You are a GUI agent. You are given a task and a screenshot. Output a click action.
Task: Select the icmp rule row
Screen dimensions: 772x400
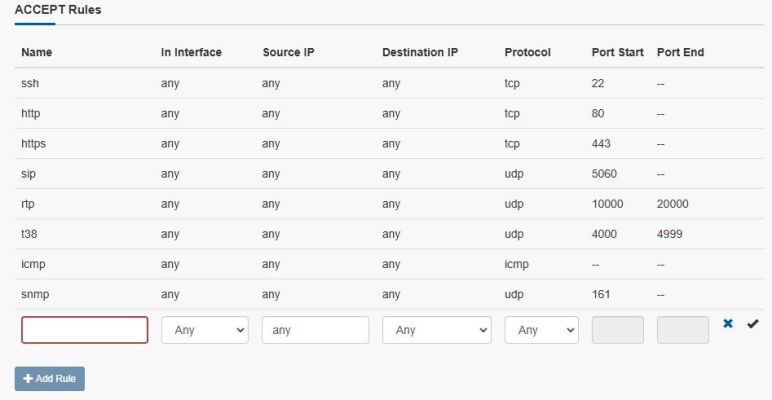(x=389, y=265)
